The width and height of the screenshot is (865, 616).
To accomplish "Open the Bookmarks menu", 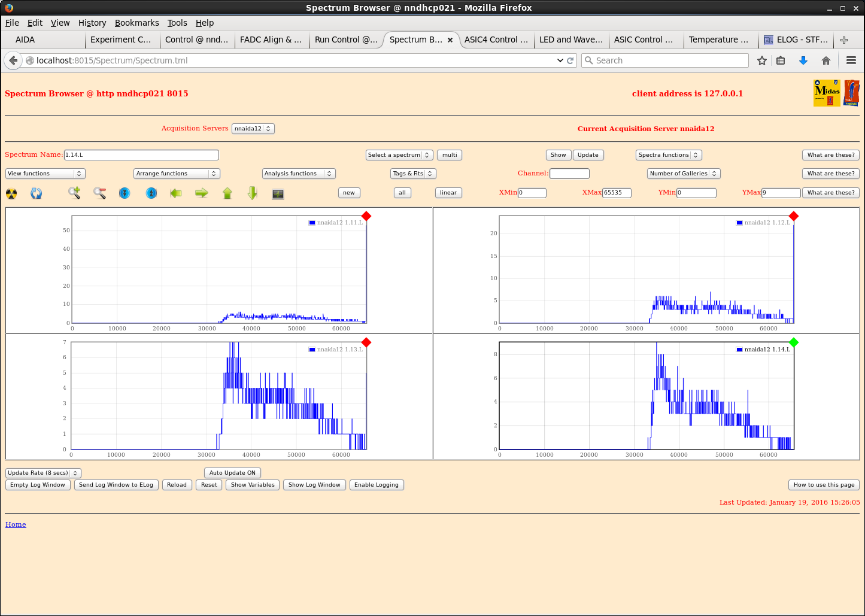I will (x=137, y=23).
